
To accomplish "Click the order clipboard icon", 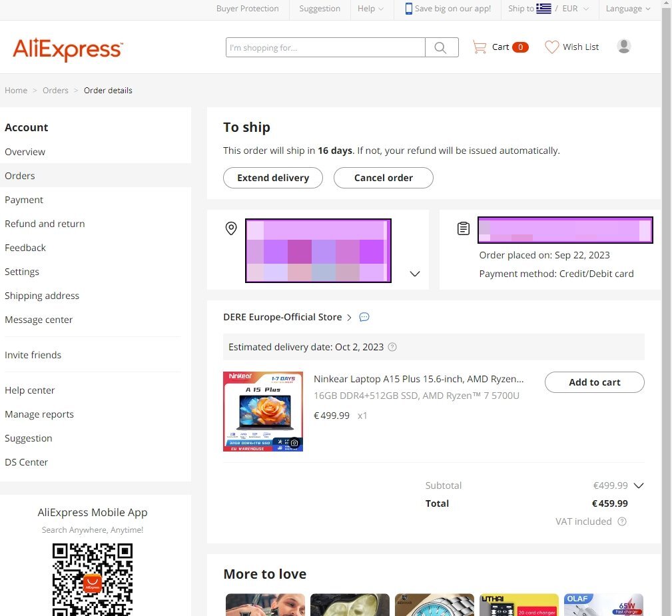I will point(464,228).
